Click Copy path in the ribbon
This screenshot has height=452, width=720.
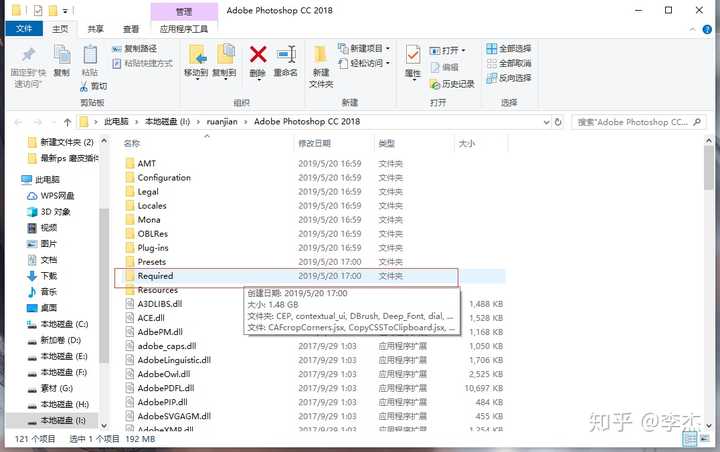135,48
